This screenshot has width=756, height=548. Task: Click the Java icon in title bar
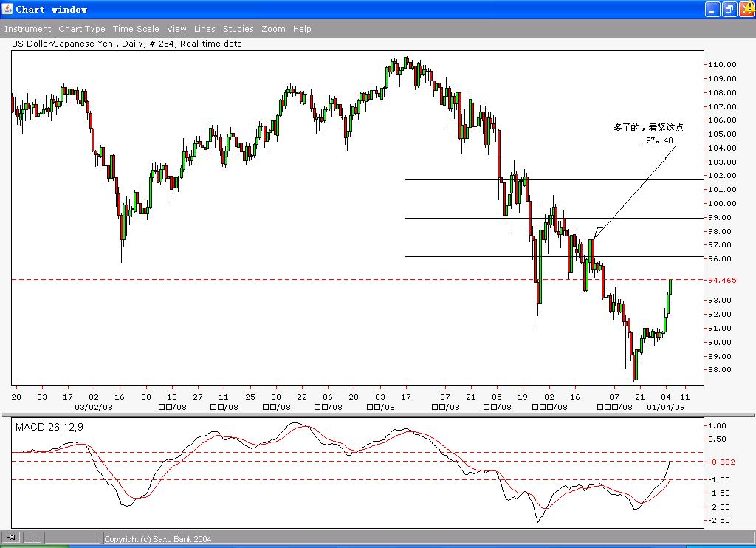point(7,9)
